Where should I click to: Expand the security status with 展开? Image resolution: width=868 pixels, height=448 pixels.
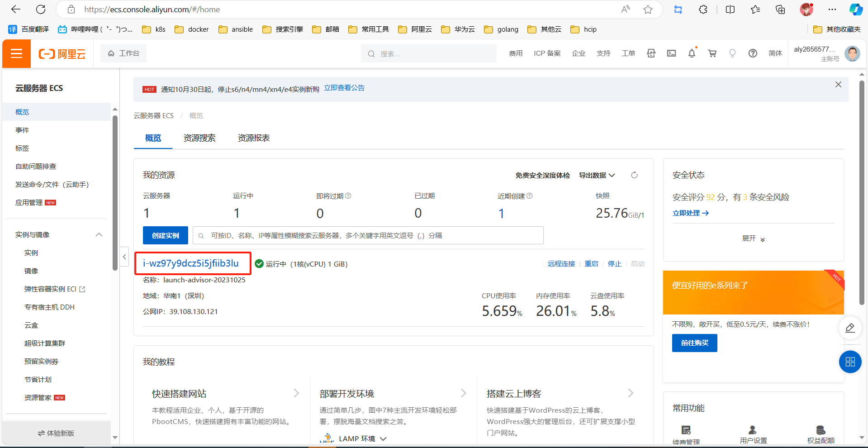pyautogui.click(x=753, y=238)
